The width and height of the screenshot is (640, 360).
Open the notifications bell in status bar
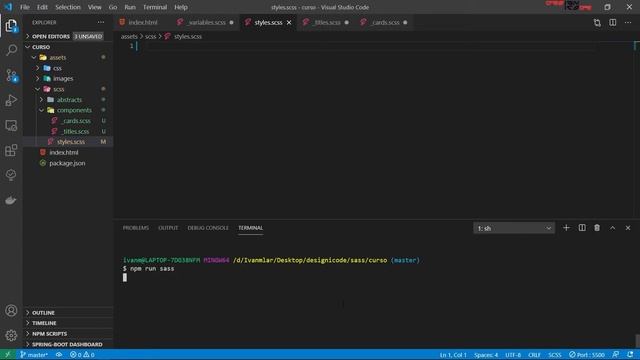click(x=630, y=355)
